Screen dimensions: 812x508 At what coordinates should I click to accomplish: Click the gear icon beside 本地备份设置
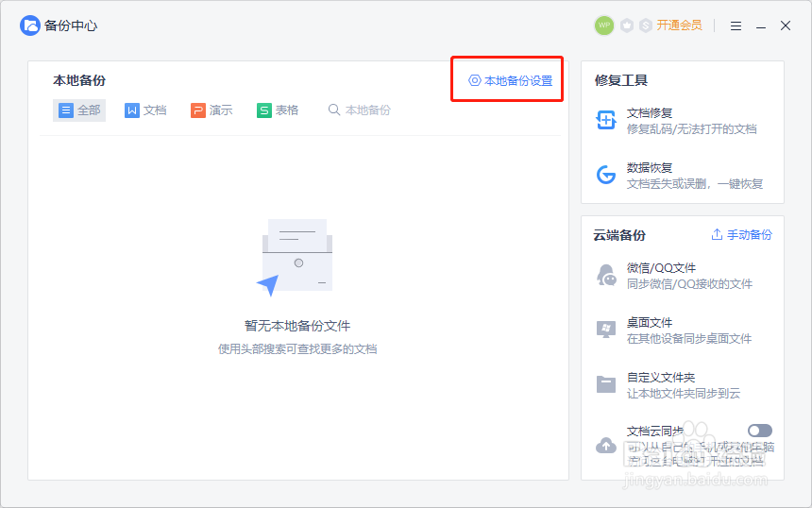[x=474, y=80]
